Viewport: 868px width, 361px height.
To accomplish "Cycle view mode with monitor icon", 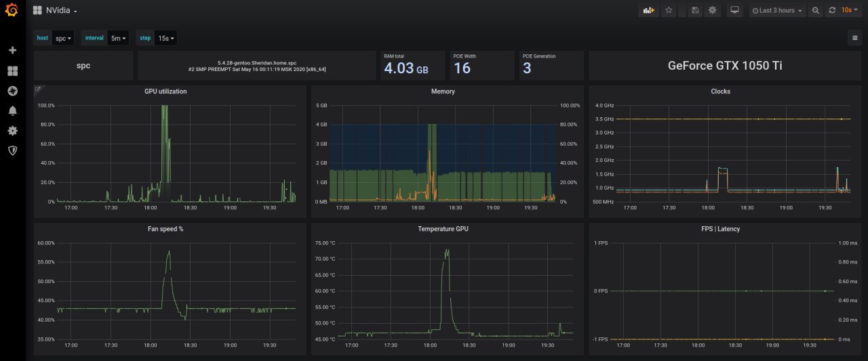I will [x=734, y=10].
